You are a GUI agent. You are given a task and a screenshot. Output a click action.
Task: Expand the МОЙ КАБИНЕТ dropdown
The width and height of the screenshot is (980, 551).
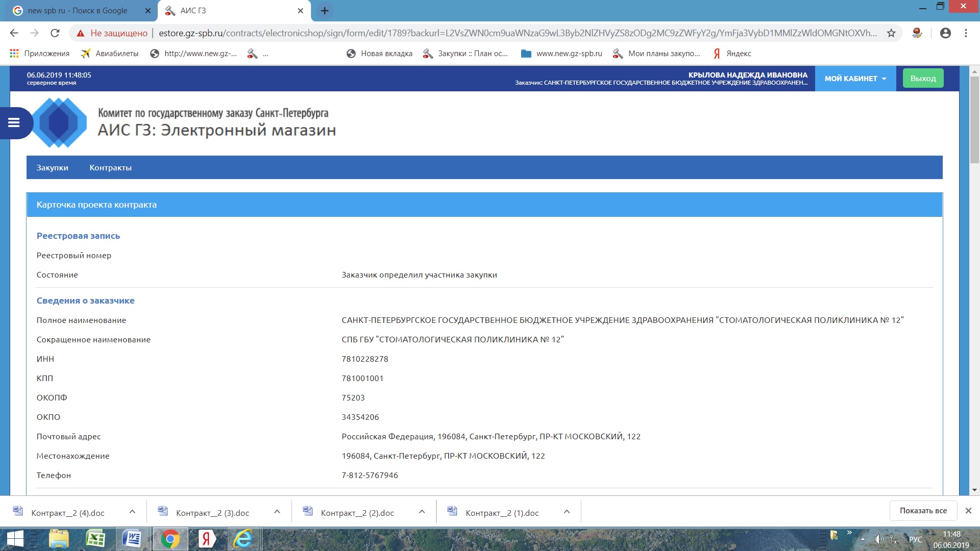point(855,79)
